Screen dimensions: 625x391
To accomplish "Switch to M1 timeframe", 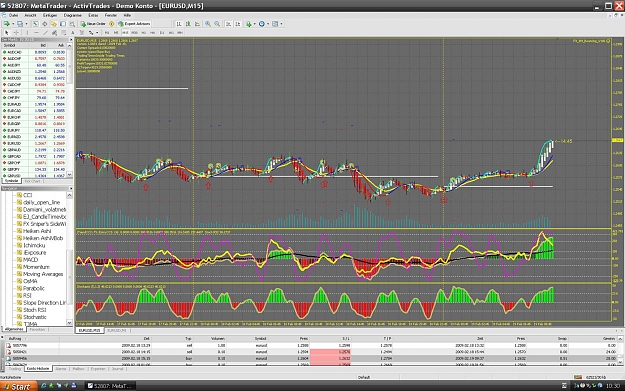I will pos(107,32).
